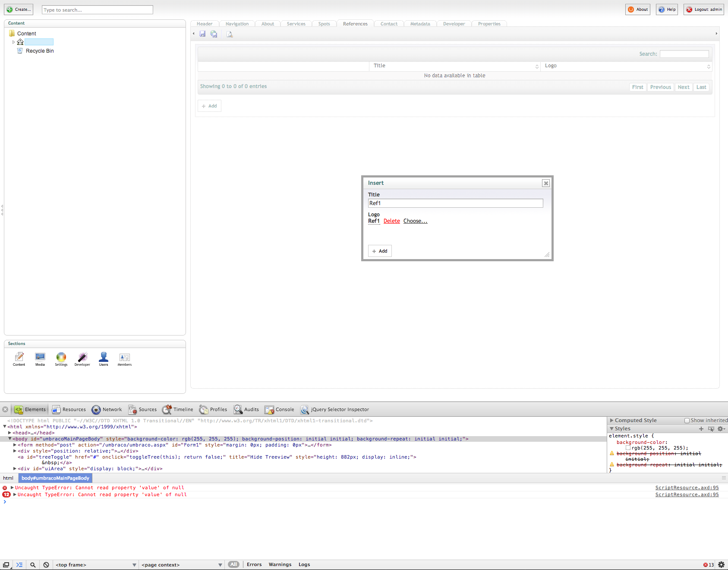728x570 pixels.
Task: Click magnifier search icon in dev tools bar
Action: [33, 564]
